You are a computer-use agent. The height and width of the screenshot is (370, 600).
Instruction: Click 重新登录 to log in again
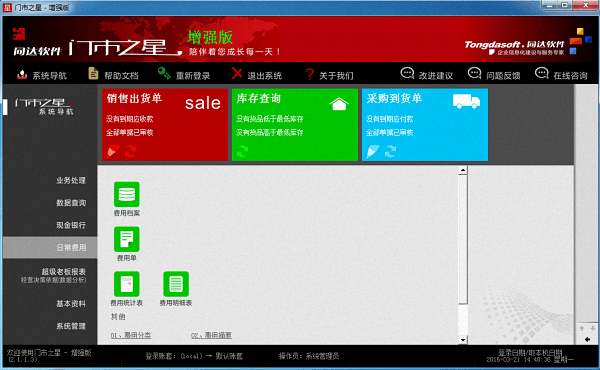[x=184, y=75]
